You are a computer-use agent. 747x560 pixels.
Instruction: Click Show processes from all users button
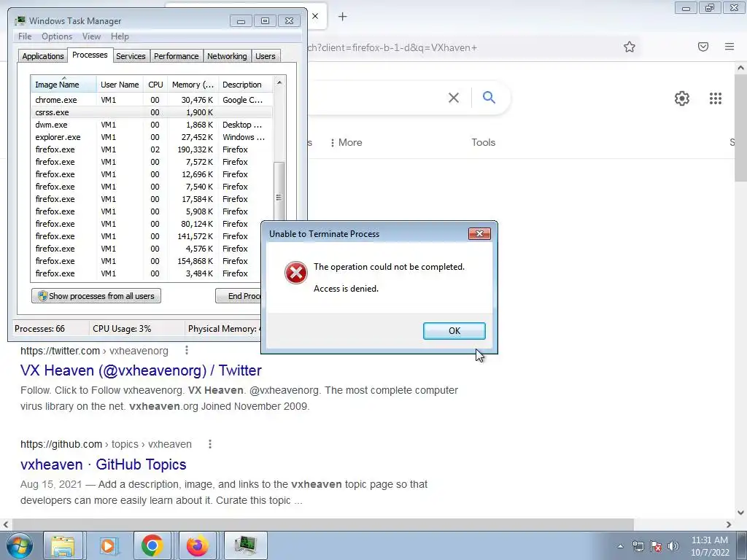point(96,296)
